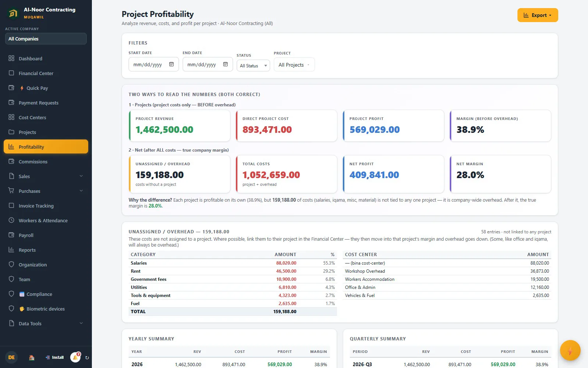Open the Start Date calendar picker icon
This screenshot has width=588, height=368.
171,64
